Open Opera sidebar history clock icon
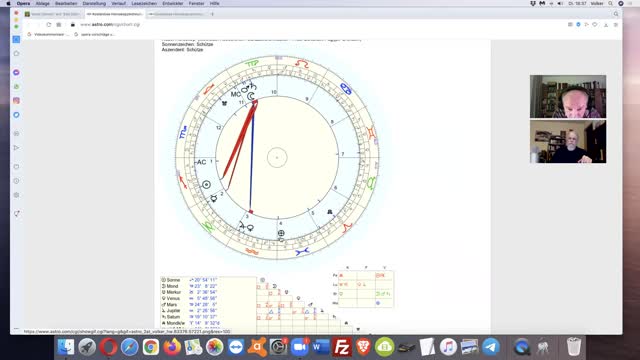Viewport: 640px width, 360px height. 16,181
